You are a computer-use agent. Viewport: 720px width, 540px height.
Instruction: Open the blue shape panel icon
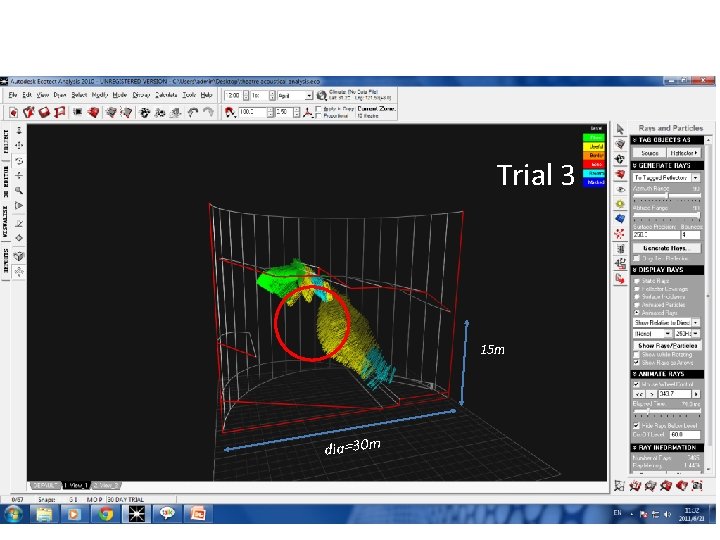tap(620, 219)
